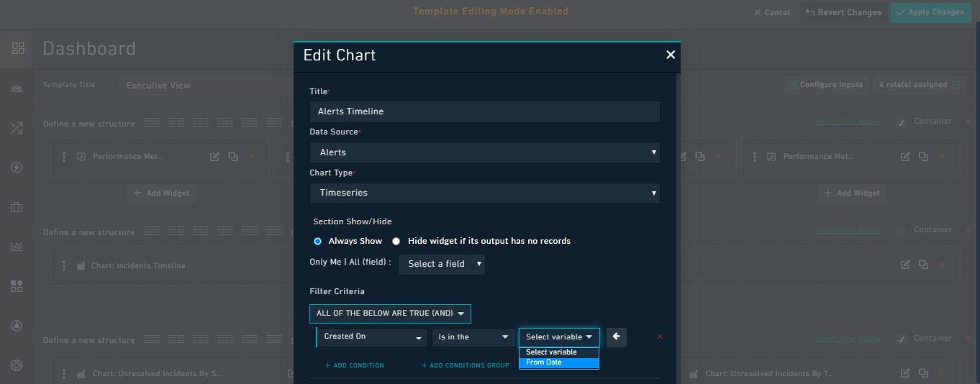Screen dimensions: 980x384
Task: Close the Edit Chart dialog with the X
Action: [x=671, y=55]
